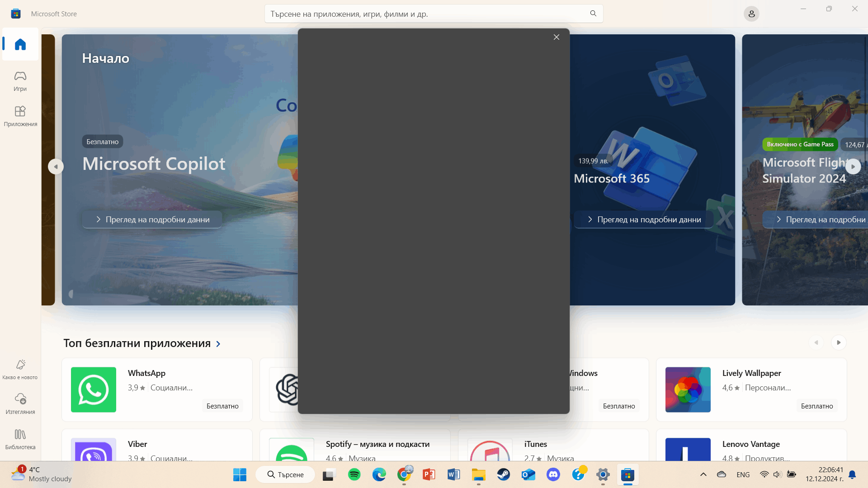The width and height of the screenshot is (868, 488).
Task: Open the WhatsApp app icon
Action: (94, 389)
